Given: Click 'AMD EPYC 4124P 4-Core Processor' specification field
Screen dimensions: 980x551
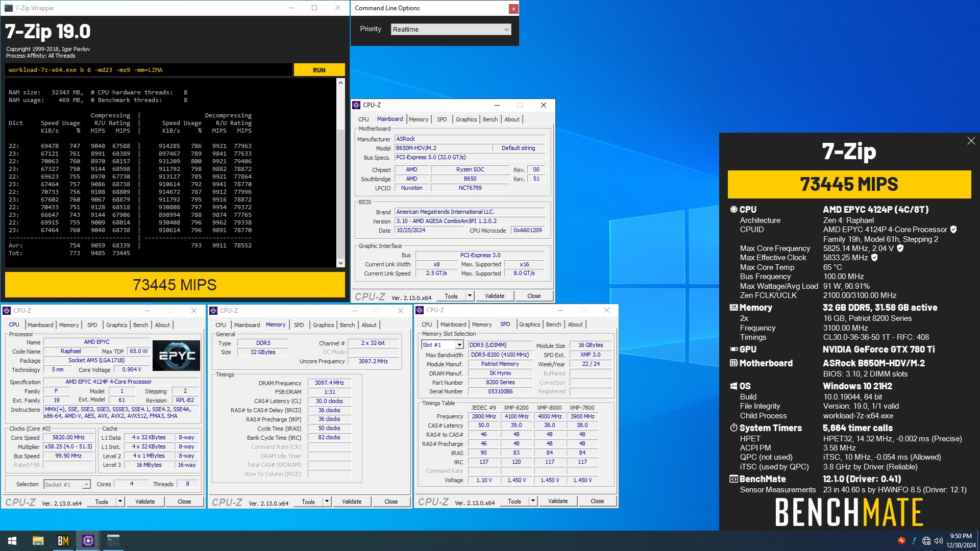Looking at the screenshot, I should [x=121, y=382].
